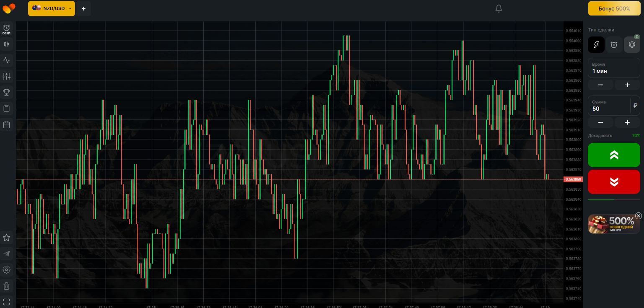Click the green up trade button
The image size is (644, 308).
coord(614,155)
